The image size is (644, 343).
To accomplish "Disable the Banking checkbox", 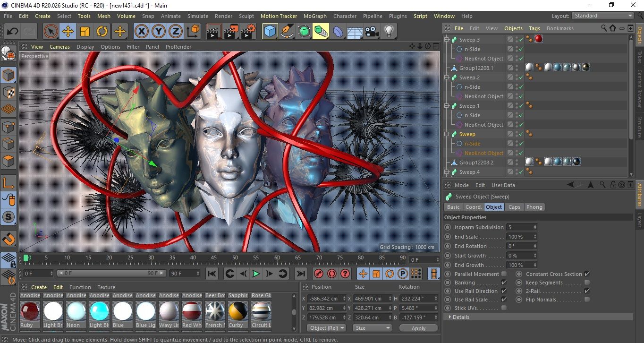I will click(504, 283).
